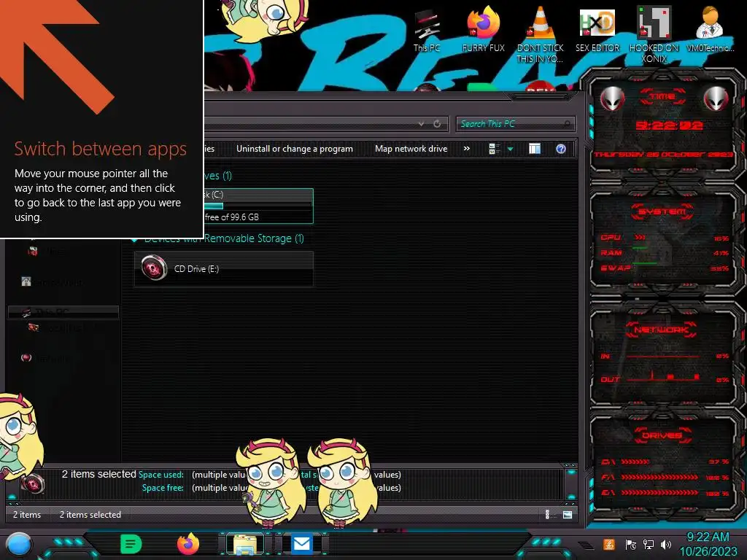Click the DRIVES widget title
Viewport: 747px width, 560px height.
click(662, 435)
